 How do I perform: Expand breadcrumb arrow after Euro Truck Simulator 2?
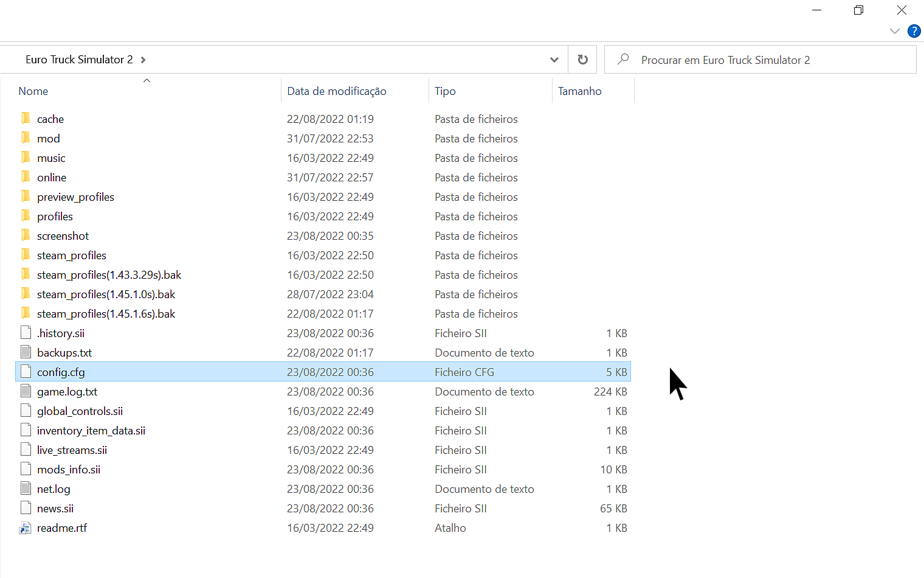143,60
